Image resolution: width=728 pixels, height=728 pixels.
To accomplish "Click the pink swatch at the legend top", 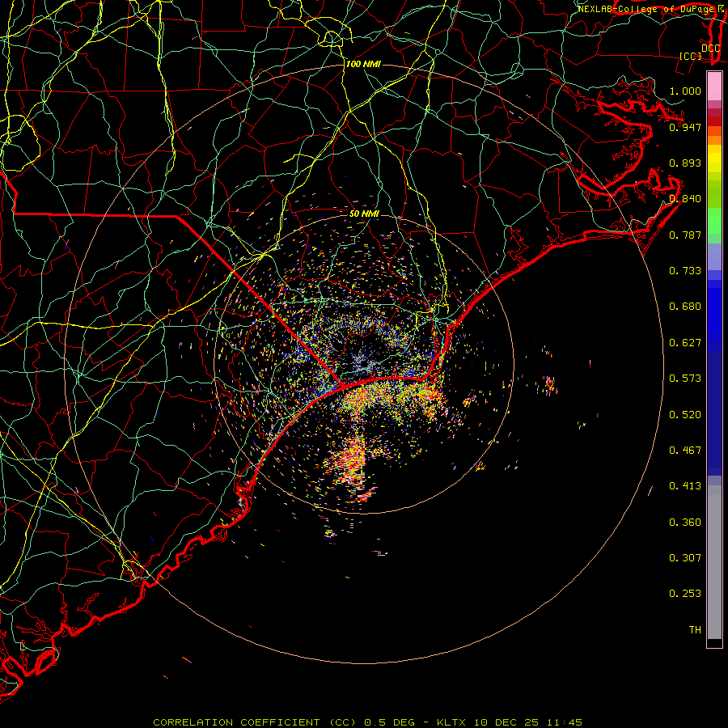I will pyautogui.click(x=714, y=87).
